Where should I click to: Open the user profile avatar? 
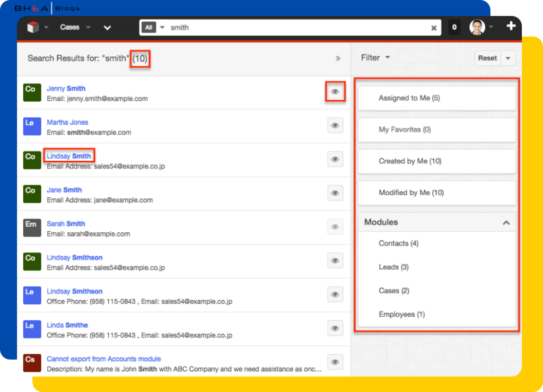pos(477,28)
